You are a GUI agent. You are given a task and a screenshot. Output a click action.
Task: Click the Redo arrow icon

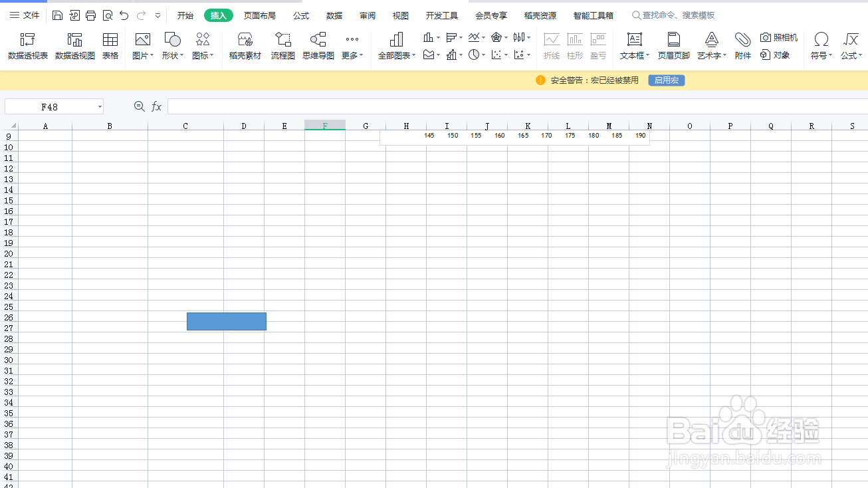141,15
